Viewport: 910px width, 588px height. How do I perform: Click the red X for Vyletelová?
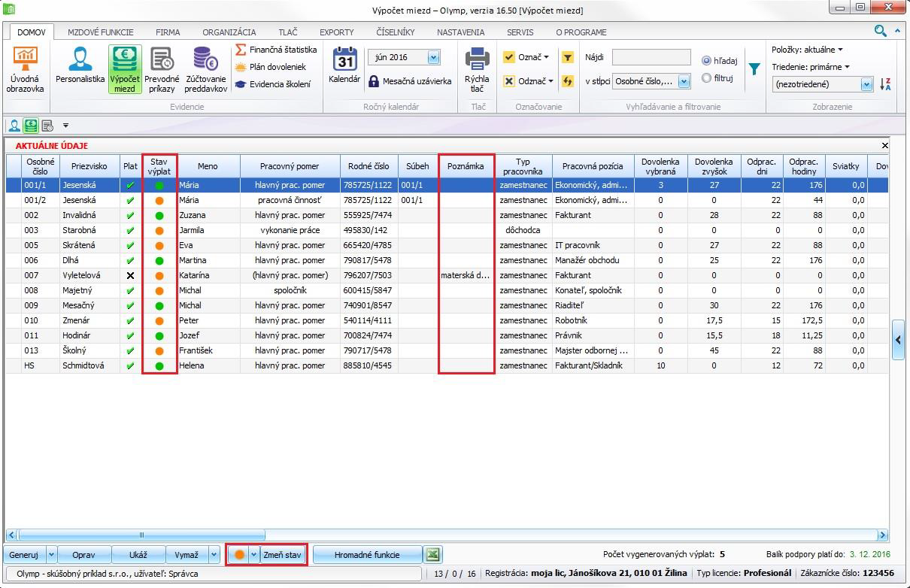point(130,275)
